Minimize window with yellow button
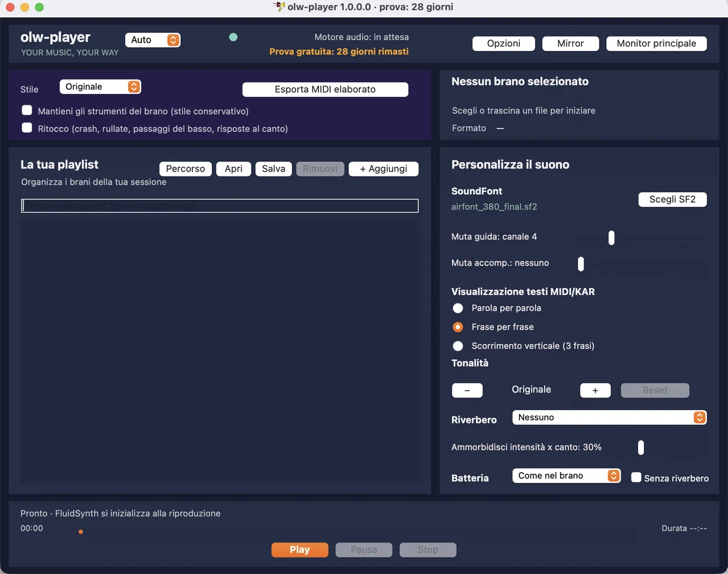 [x=25, y=7]
